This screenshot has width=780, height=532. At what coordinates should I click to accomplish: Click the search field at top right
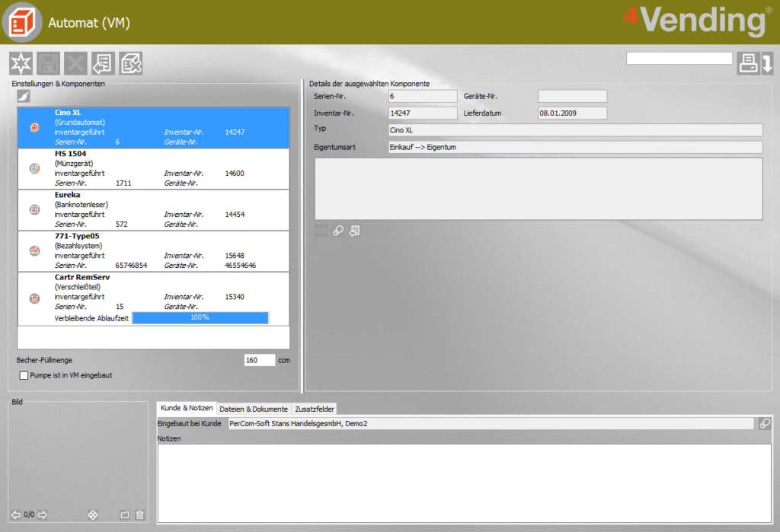click(x=679, y=59)
